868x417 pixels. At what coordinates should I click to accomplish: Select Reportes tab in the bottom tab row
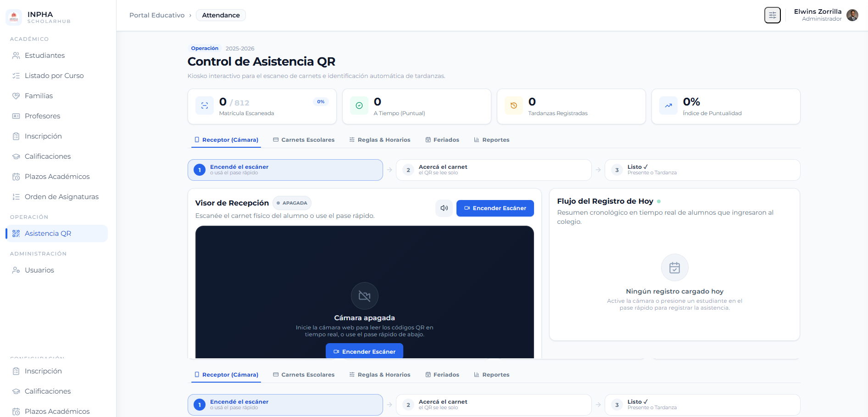(x=492, y=375)
